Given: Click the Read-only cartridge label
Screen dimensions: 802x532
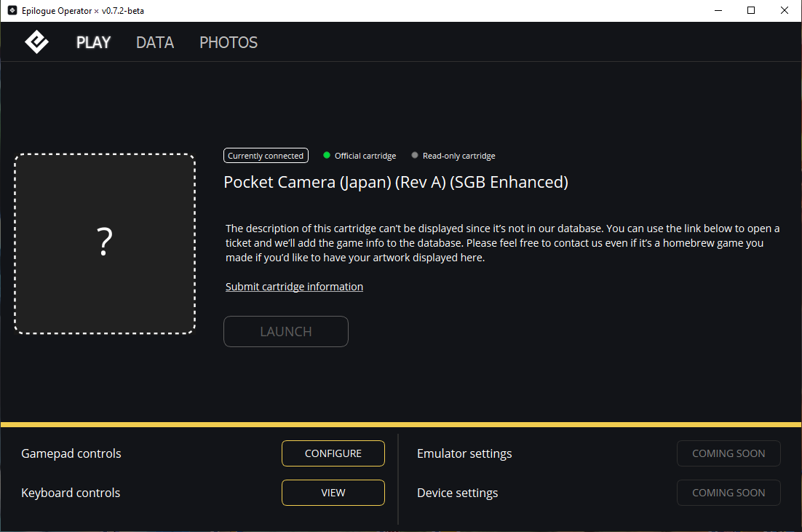Looking at the screenshot, I should point(458,156).
